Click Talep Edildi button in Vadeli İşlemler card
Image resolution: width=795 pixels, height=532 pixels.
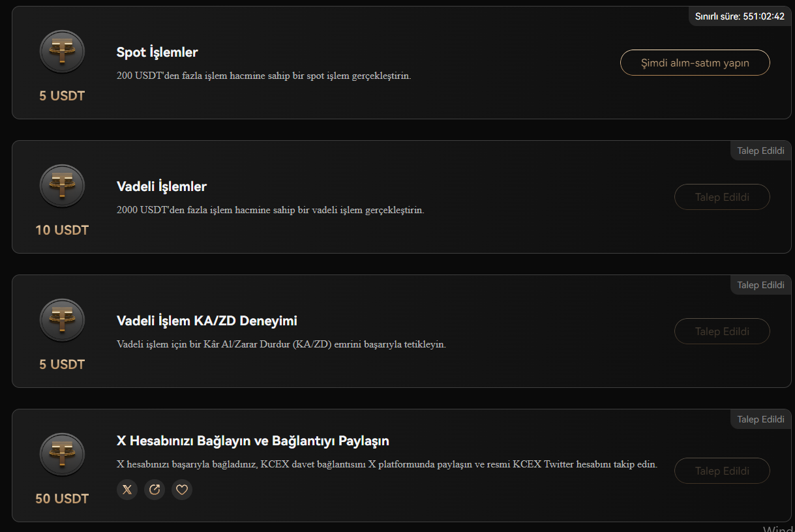click(x=722, y=197)
